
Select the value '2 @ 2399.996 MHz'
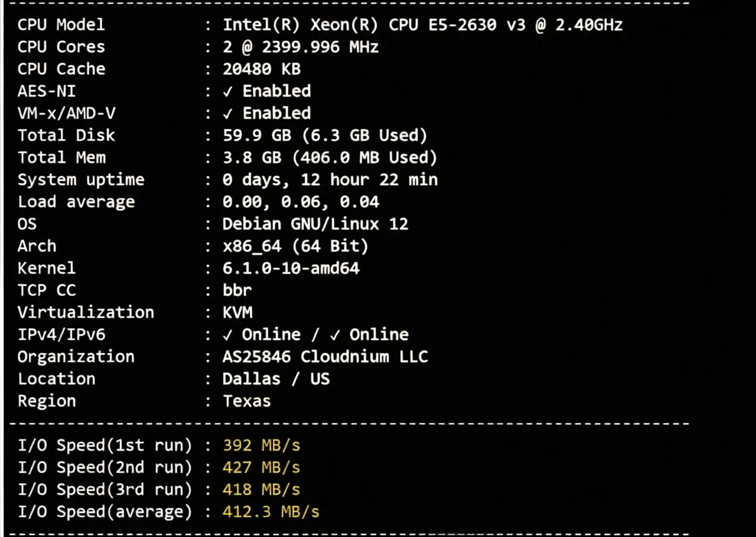click(x=301, y=47)
